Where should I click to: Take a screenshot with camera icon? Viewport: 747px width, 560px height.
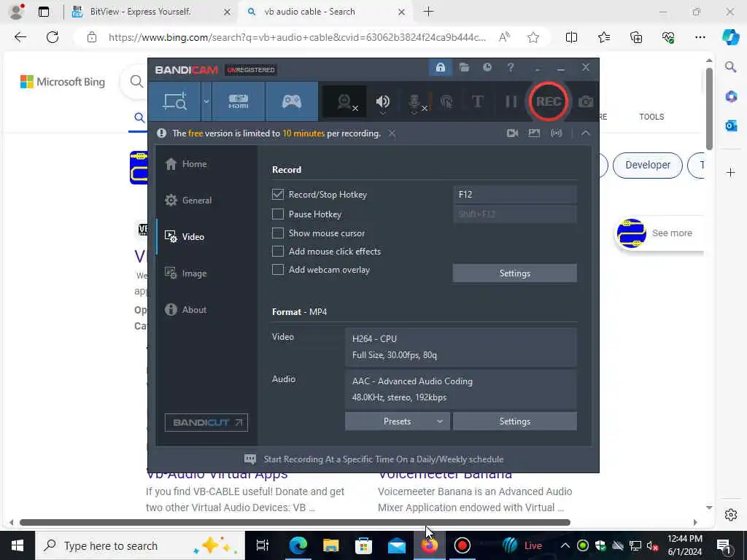click(x=586, y=101)
